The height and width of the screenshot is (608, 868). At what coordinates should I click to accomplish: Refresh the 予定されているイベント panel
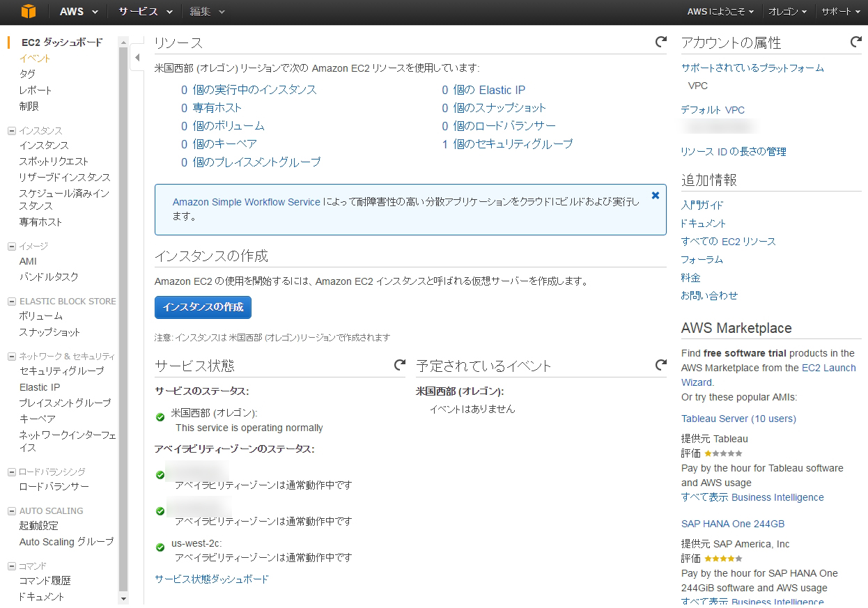point(661,364)
